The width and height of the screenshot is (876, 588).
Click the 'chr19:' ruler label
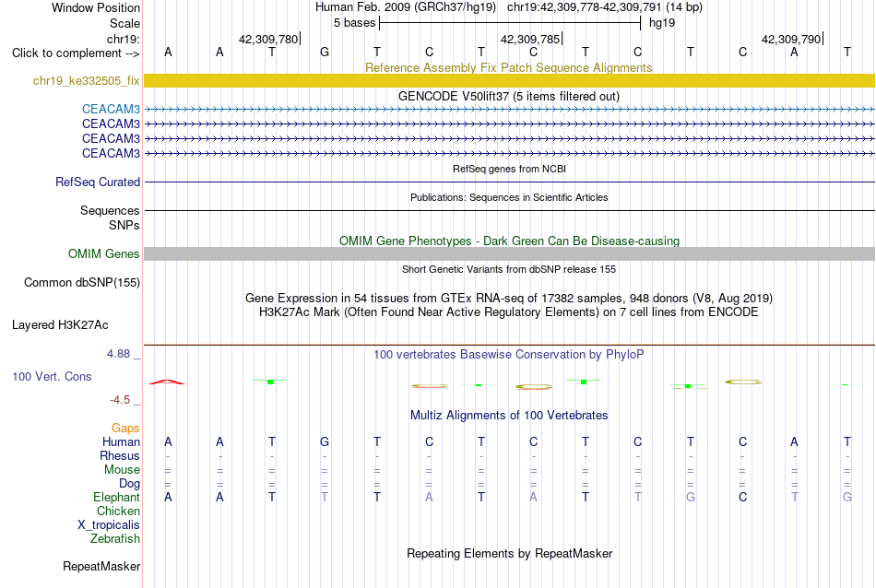(123, 39)
